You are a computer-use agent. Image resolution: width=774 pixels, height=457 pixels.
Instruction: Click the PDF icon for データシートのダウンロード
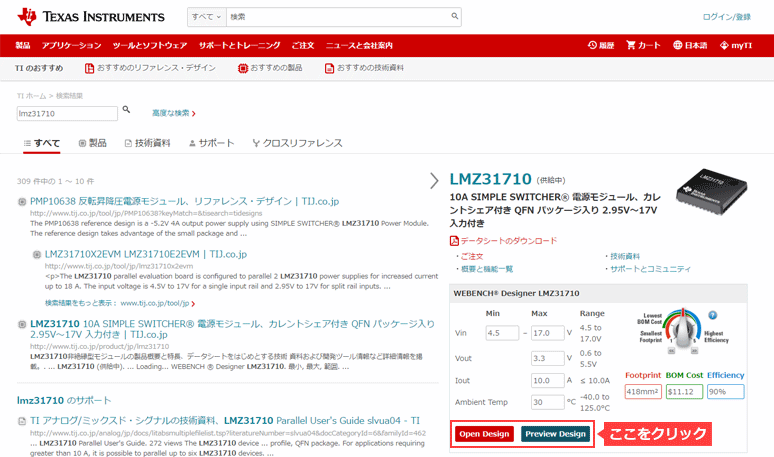click(x=454, y=241)
